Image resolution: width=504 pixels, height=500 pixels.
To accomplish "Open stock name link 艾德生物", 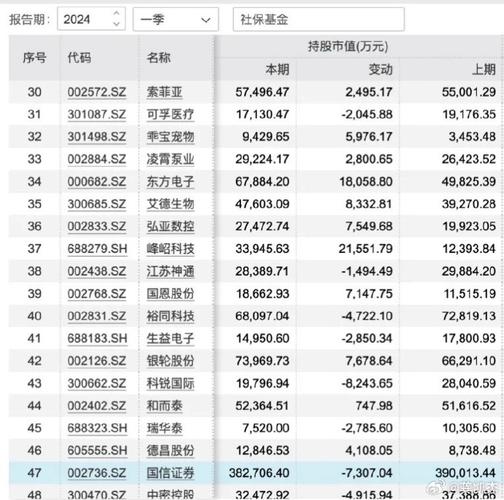I will pyautogui.click(x=170, y=204).
